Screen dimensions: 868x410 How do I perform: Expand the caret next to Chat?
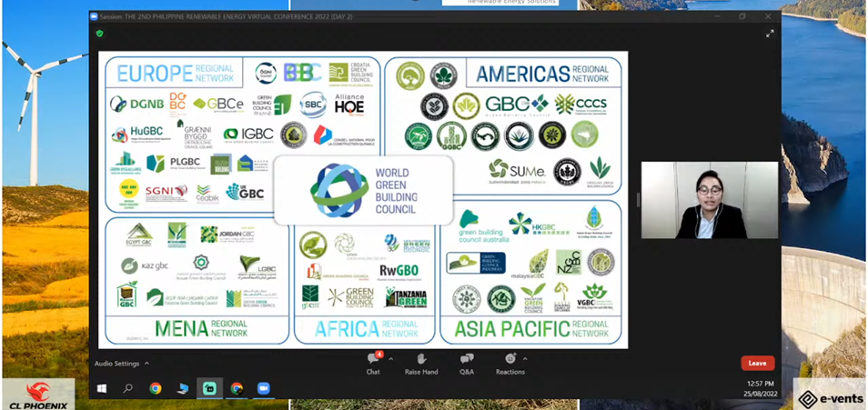point(391,358)
